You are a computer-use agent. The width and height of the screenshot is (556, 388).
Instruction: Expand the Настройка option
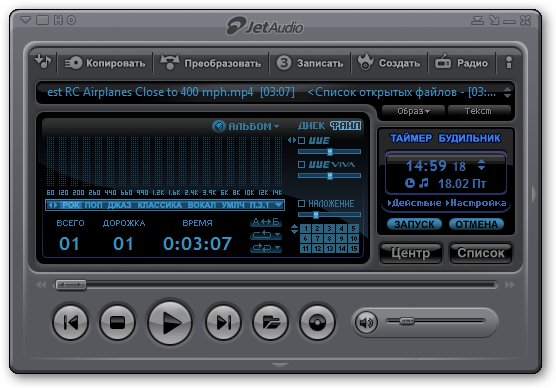[x=476, y=203]
